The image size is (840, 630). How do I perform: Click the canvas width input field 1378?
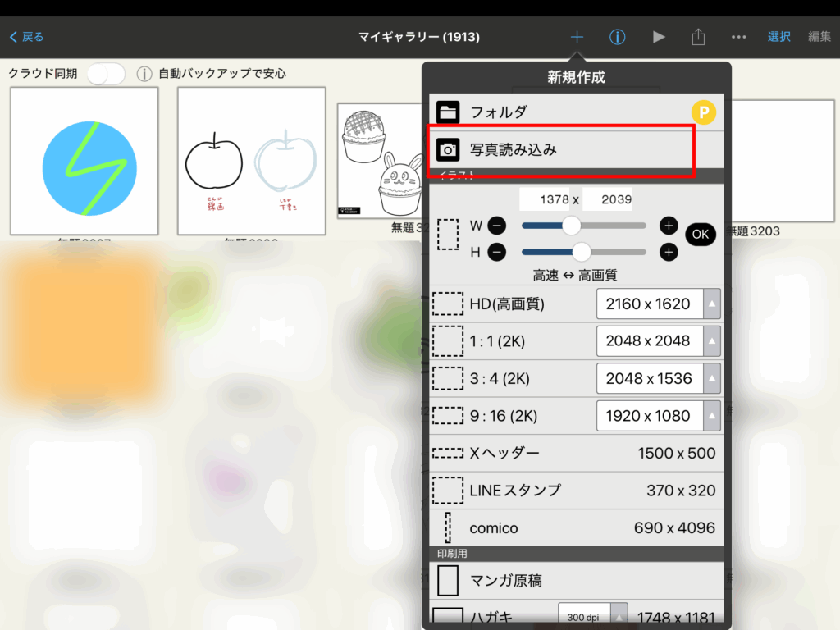tap(545, 199)
